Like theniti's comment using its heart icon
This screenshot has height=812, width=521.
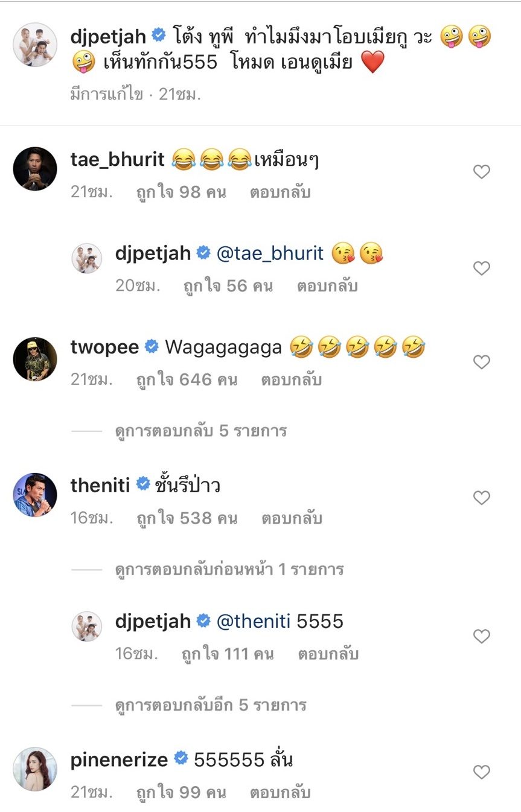[x=481, y=498]
